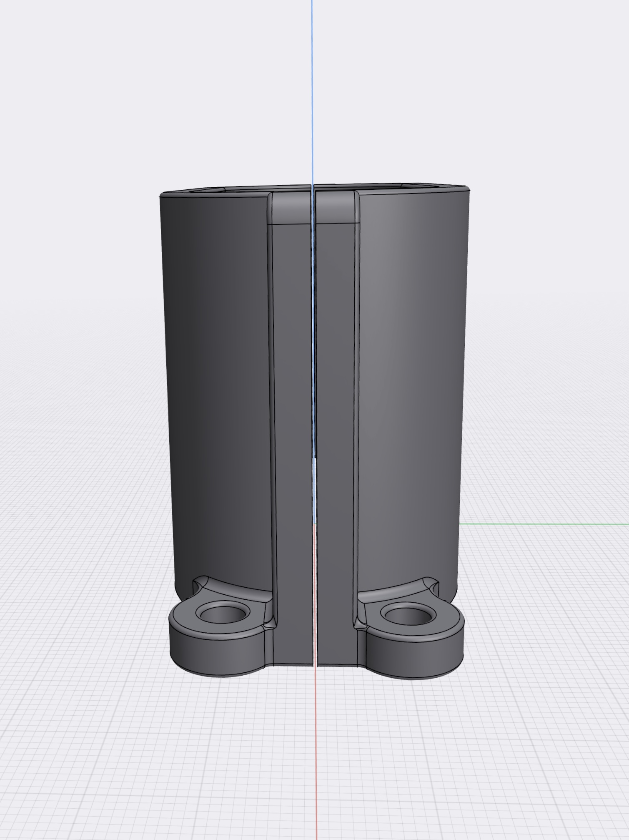Select curved fillet above the left lug
Image resolution: width=629 pixels, height=840 pixels.
point(238,589)
